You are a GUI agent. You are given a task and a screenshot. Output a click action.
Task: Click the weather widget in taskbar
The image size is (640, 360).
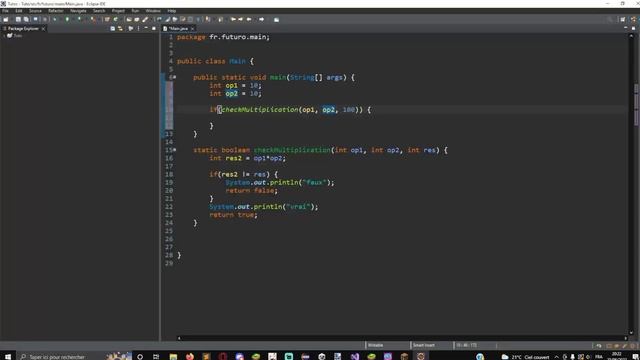tap(526, 357)
